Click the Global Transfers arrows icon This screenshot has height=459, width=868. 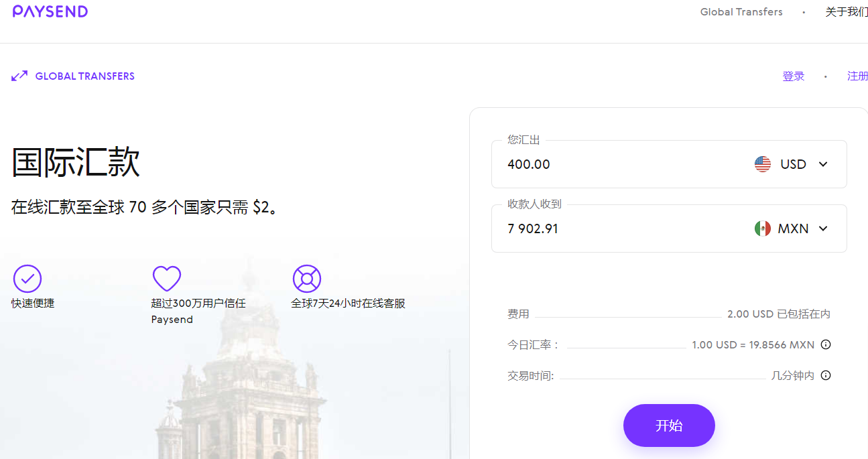(19, 76)
